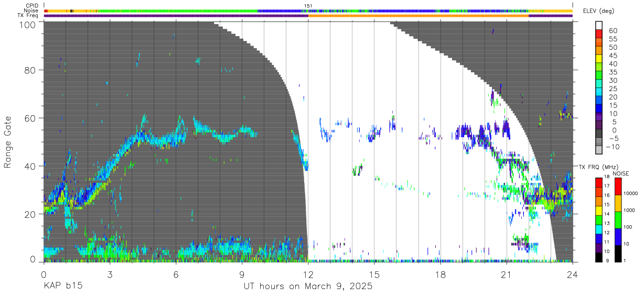Pick the green 30–35 ELEV colorbar segment
The image size is (644, 297).
tap(599, 76)
